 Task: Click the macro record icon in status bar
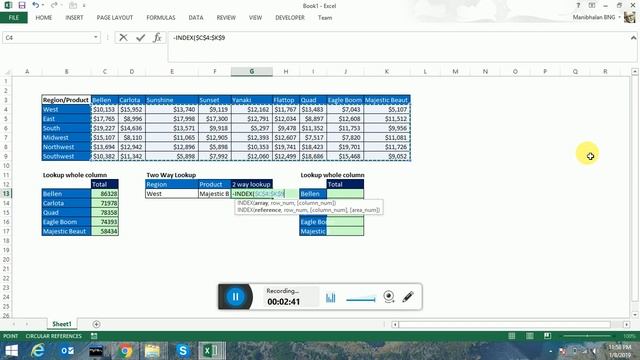[x=94, y=336]
